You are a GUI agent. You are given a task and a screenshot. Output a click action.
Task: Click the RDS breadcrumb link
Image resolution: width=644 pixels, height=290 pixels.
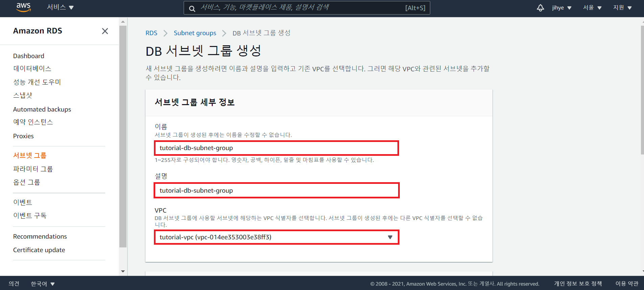pos(151,33)
